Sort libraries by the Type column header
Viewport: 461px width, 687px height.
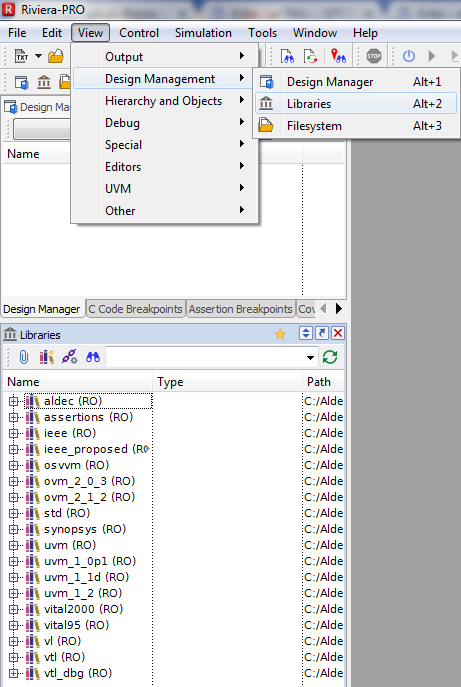pos(227,382)
